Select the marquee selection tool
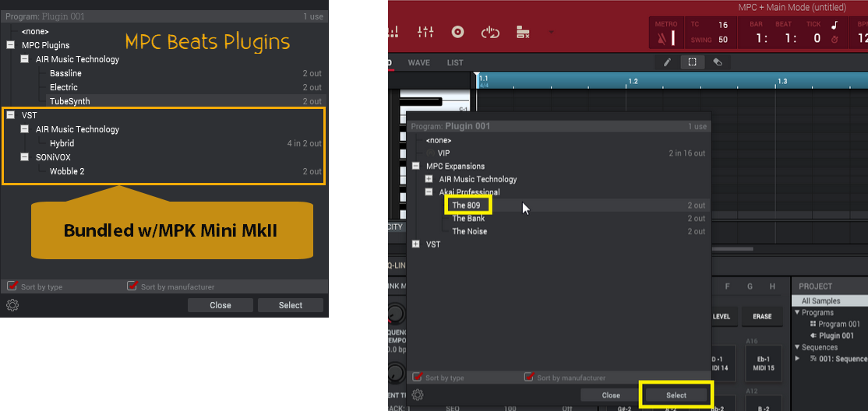Image resolution: width=868 pixels, height=411 pixels. pos(692,62)
